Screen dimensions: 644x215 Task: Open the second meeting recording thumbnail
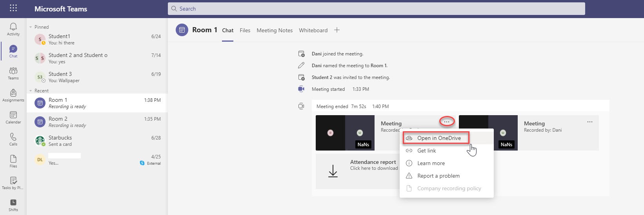tap(488, 133)
